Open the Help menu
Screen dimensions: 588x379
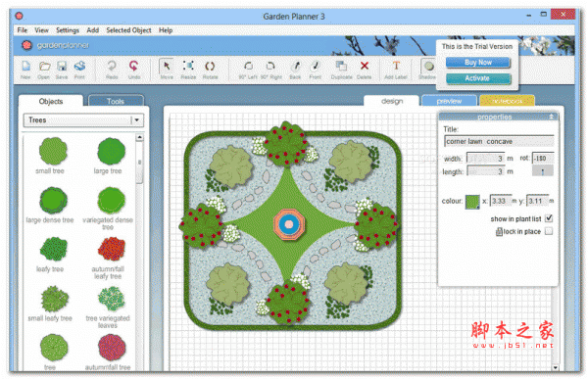(166, 30)
